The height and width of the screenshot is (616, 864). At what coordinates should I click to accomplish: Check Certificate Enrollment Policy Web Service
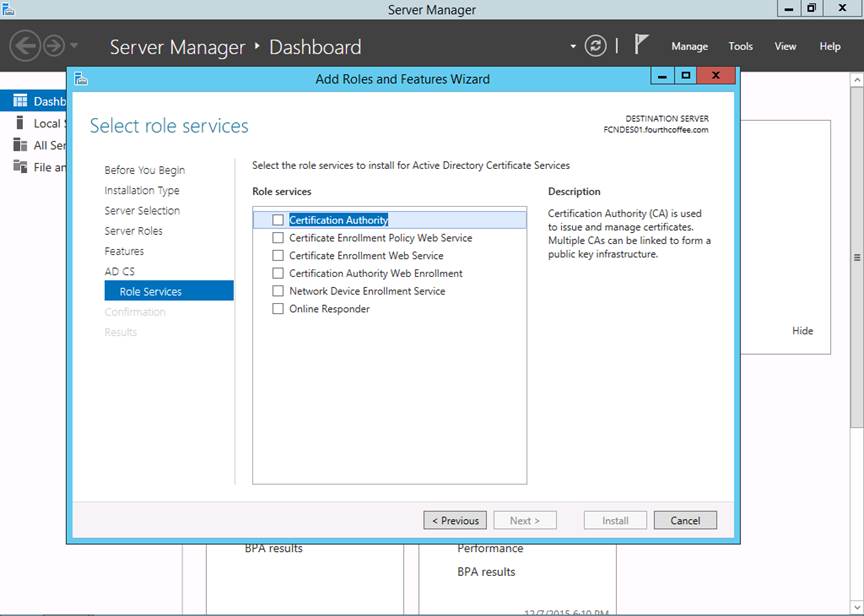click(x=278, y=238)
